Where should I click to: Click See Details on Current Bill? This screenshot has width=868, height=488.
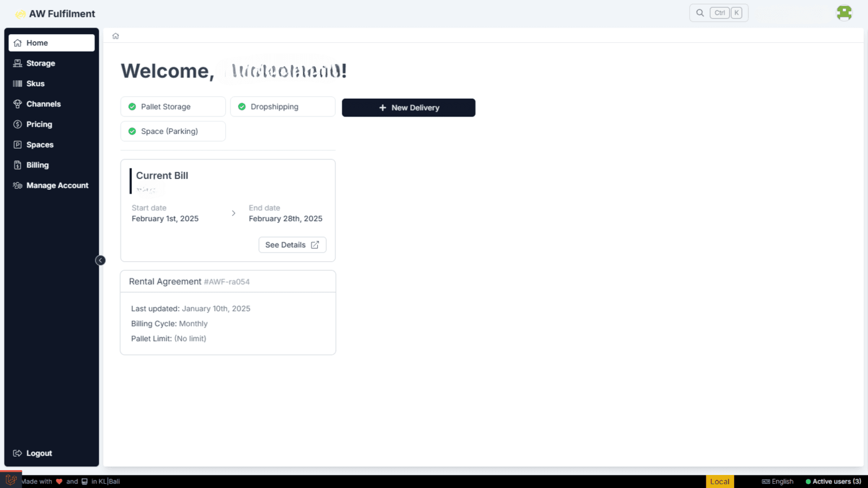click(x=292, y=245)
